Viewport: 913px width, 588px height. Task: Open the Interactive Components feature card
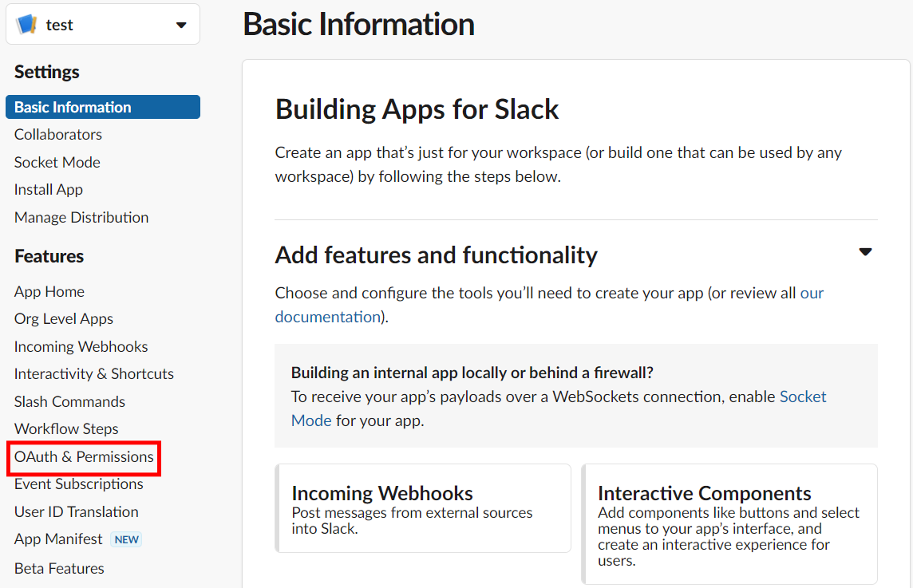729,524
